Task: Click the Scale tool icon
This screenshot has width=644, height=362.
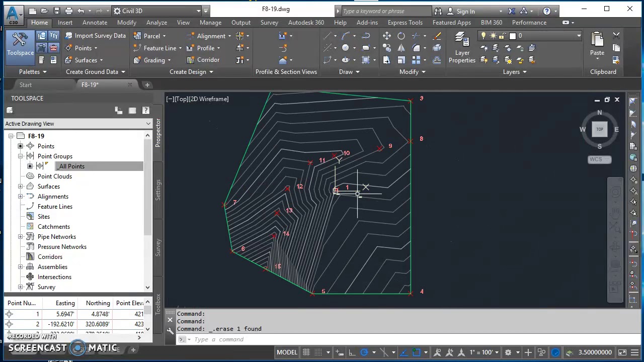Action: pyautogui.click(x=401, y=60)
